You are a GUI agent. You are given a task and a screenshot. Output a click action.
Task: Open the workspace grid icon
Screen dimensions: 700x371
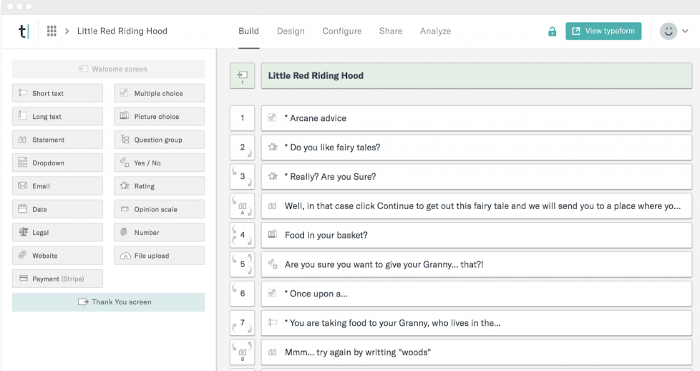coord(52,31)
